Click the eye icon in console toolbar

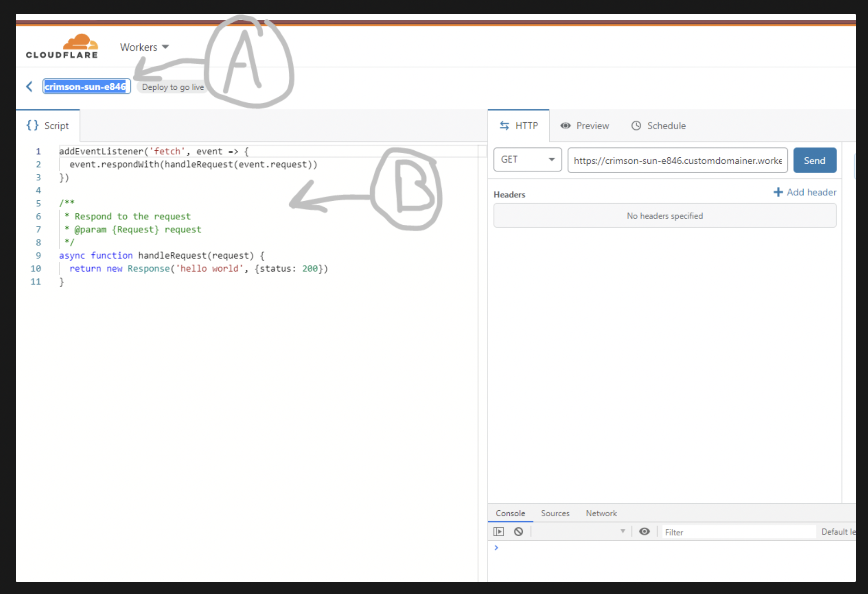pyautogui.click(x=644, y=532)
